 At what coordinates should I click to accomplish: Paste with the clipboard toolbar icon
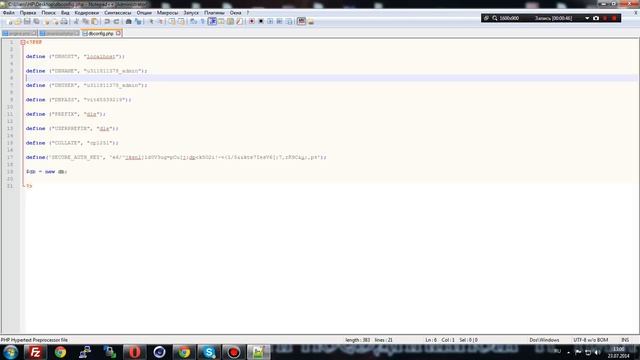pos(94,21)
